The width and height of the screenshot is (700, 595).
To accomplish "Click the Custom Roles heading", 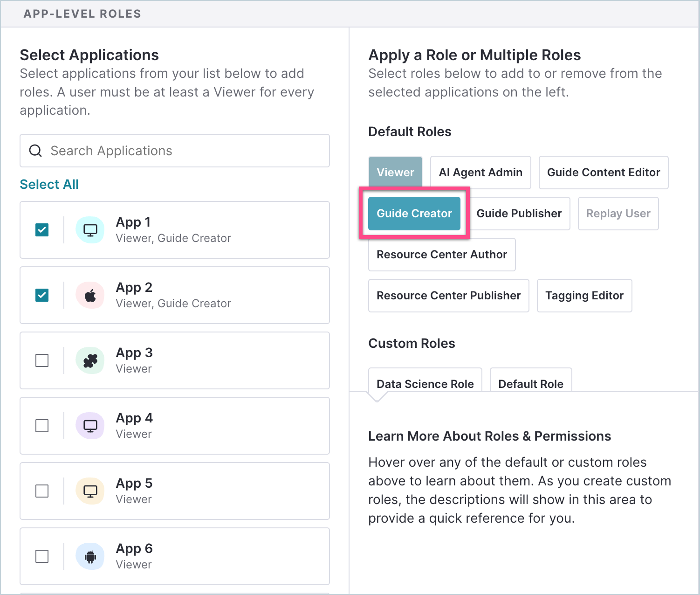I will (412, 343).
